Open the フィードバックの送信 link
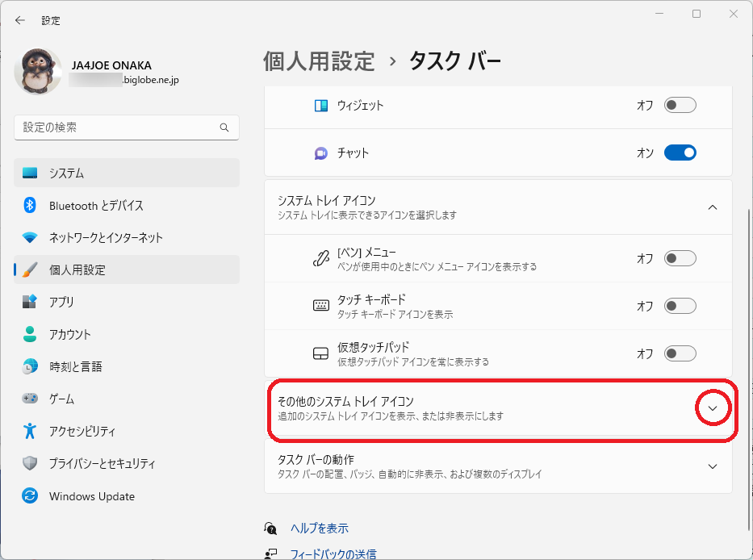The image size is (753, 560). [333, 554]
